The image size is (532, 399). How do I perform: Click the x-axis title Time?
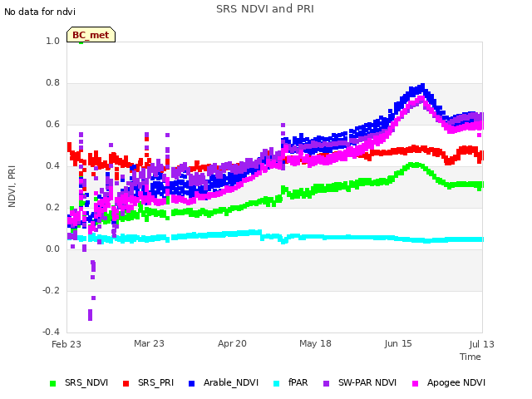[x=470, y=357]
